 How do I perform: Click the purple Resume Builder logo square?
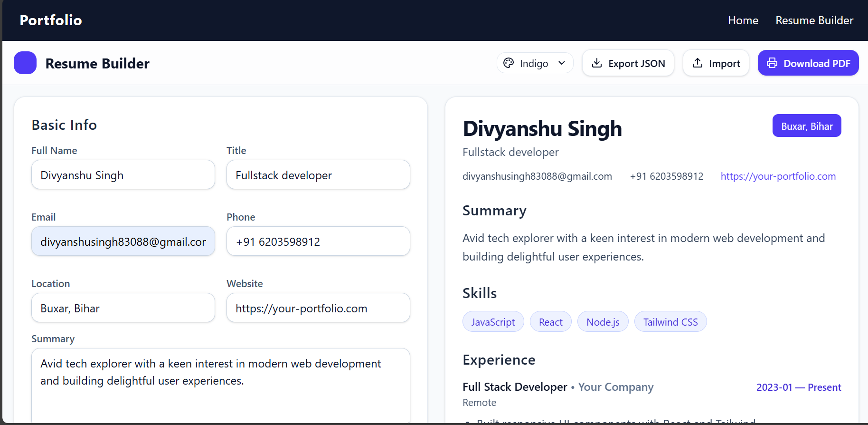click(x=25, y=63)
